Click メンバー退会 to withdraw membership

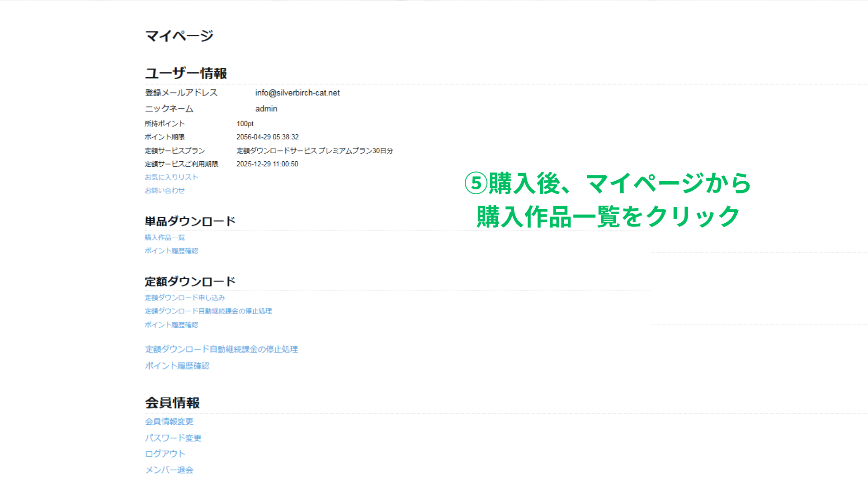pyautogui.click(x=169, y=469)
